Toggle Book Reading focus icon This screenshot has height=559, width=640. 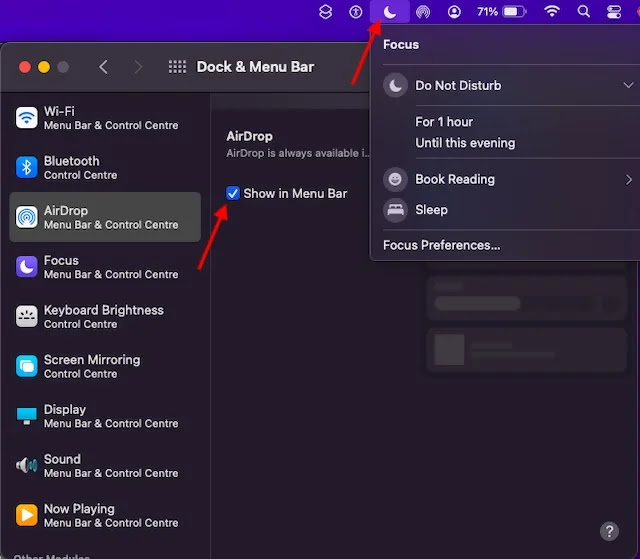395,179
